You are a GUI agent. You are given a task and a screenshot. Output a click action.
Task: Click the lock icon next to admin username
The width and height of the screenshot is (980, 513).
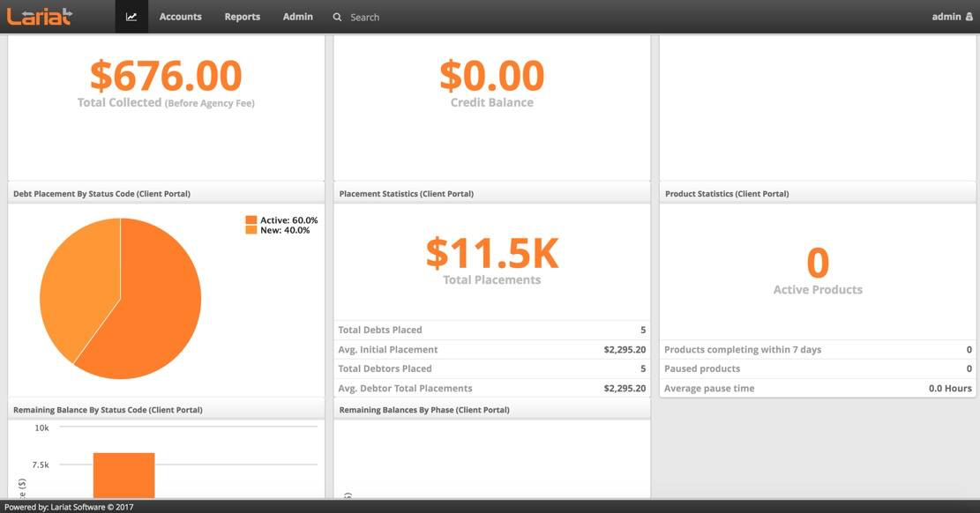click(969, 16)
